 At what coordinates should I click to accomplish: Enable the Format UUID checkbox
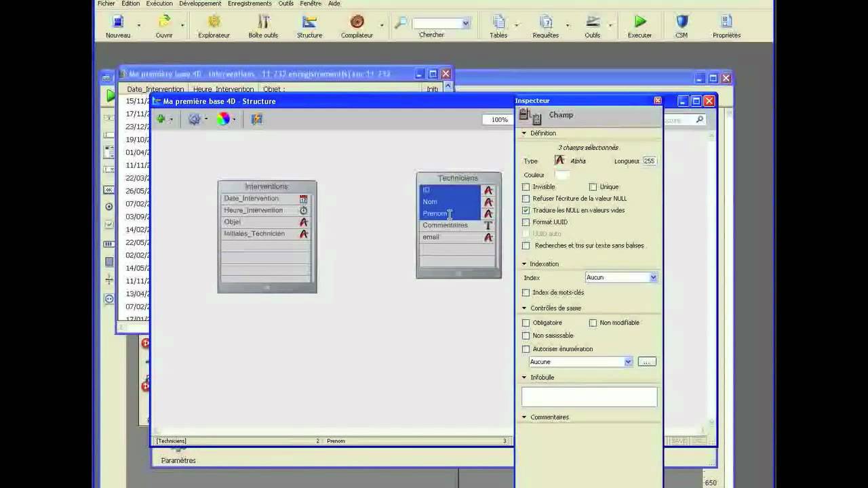tap(526, 222)
